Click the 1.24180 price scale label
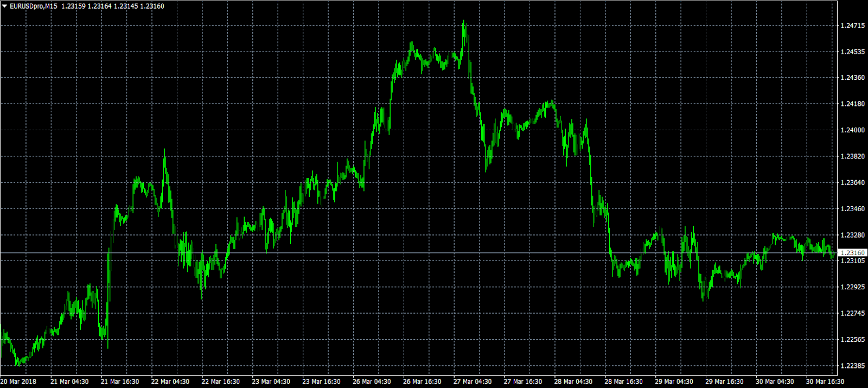The height and width of the screenshot is (388, 868). [x=852, y=104]
